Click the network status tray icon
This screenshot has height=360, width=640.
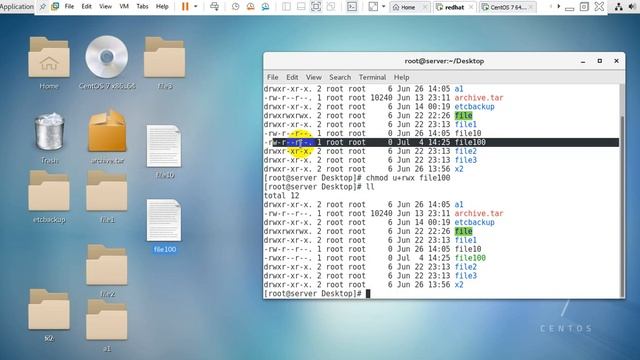tap(619, 7)
